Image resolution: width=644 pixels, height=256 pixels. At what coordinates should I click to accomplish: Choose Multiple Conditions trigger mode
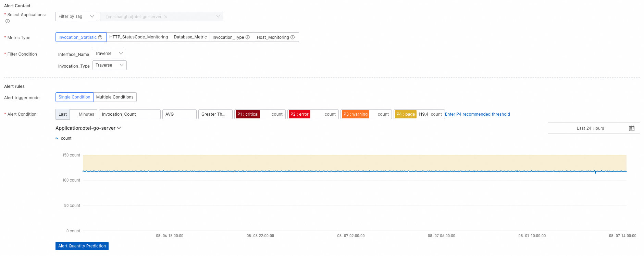coord(115,97)
